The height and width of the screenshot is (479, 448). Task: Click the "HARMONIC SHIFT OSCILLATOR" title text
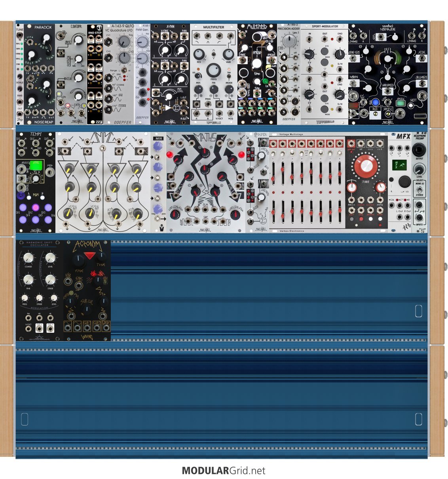pyautogui.click(x=40, y=243)
